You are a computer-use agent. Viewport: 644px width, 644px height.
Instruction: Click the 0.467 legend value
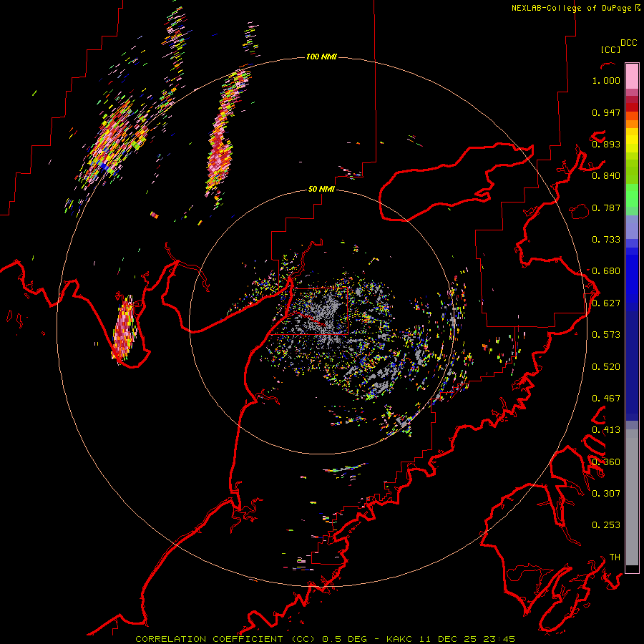606,399
